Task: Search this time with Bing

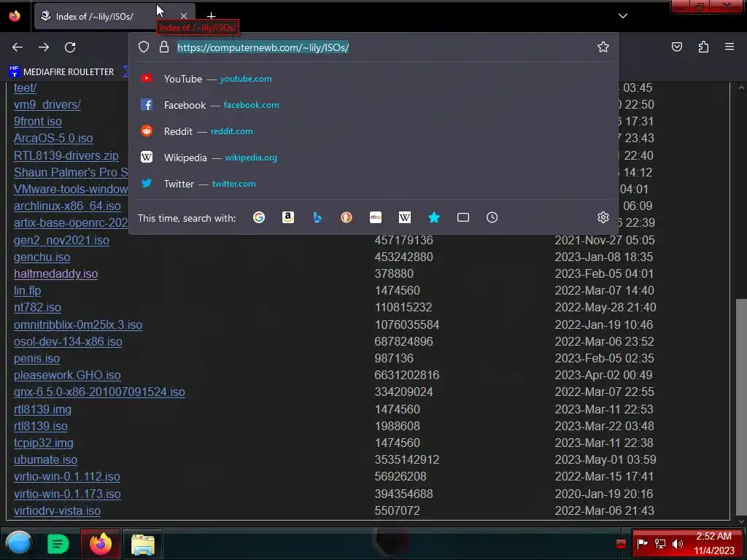Action: (x=317, y=217)
